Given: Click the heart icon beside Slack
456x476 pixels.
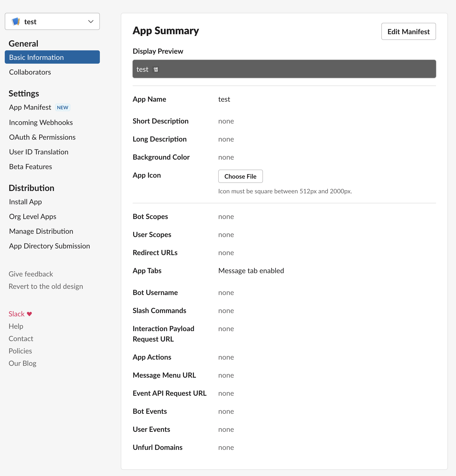Looking at the screenshot, I should (29, 314).
